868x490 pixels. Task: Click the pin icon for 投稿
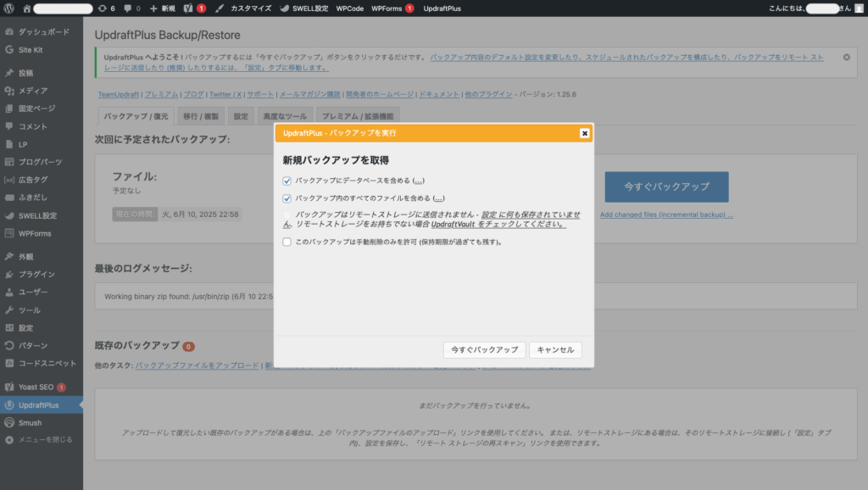(x=9, y=73)
